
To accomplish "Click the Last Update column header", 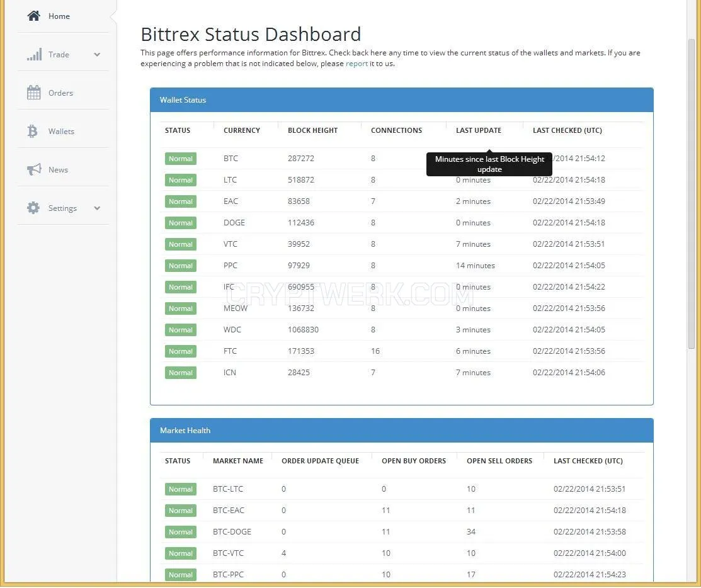I will point(479,130).
